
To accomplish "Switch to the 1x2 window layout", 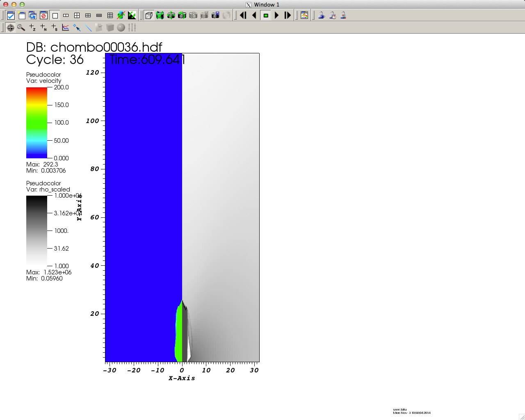I will coord(66,16).
